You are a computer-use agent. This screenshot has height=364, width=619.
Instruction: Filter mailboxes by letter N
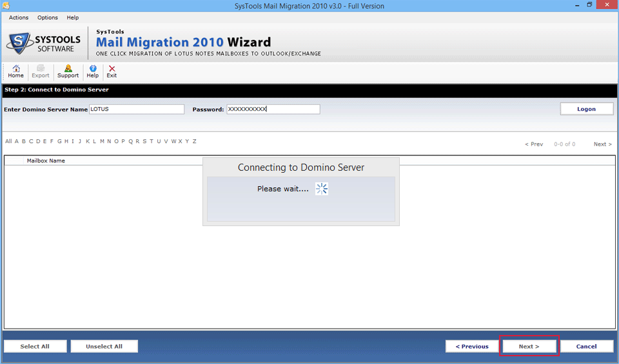pyautogui.click(x=109, y=141)
